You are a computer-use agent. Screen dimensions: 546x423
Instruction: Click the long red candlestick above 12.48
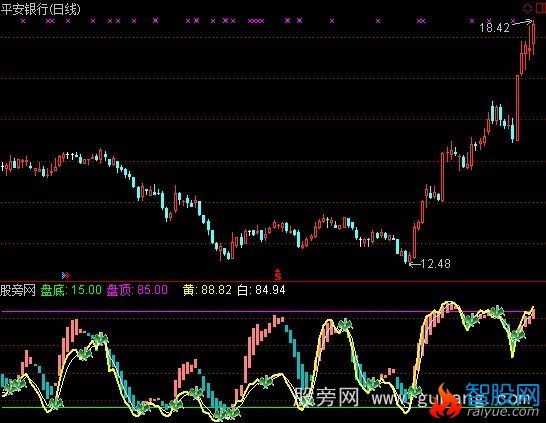point(414,242)
